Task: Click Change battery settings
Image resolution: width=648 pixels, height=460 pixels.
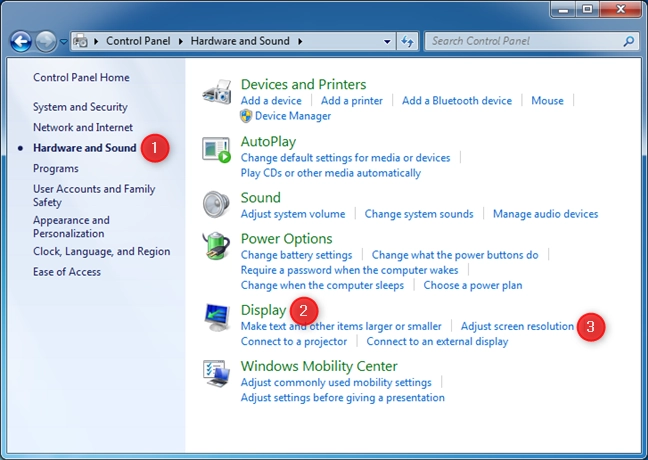Action: [296, 255]
